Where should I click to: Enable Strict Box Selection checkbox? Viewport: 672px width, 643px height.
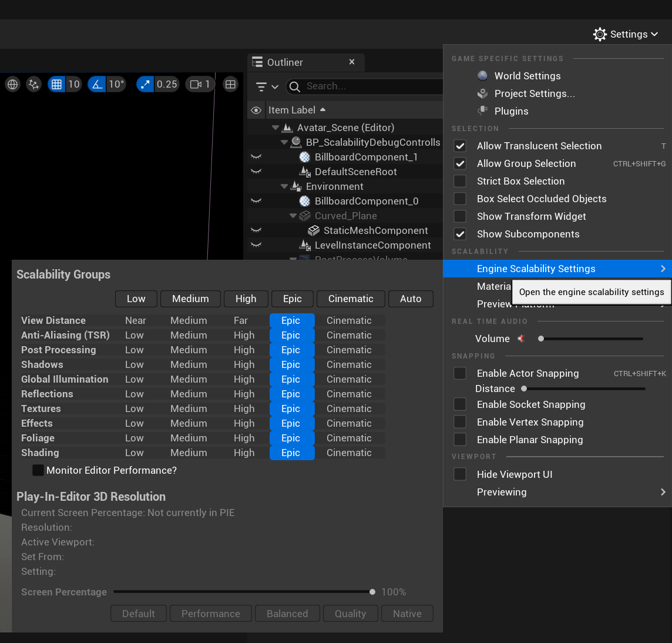point(461,181)
